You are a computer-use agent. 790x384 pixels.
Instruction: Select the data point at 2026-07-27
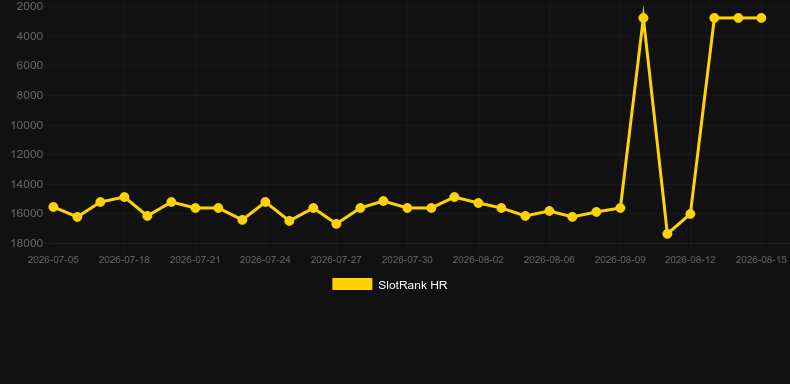(x=336, y=224)
